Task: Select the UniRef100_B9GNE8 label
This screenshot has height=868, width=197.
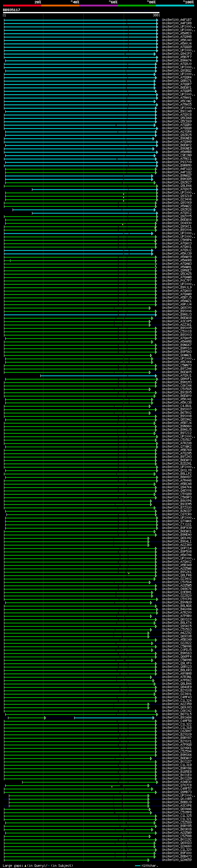Action: 177,138
